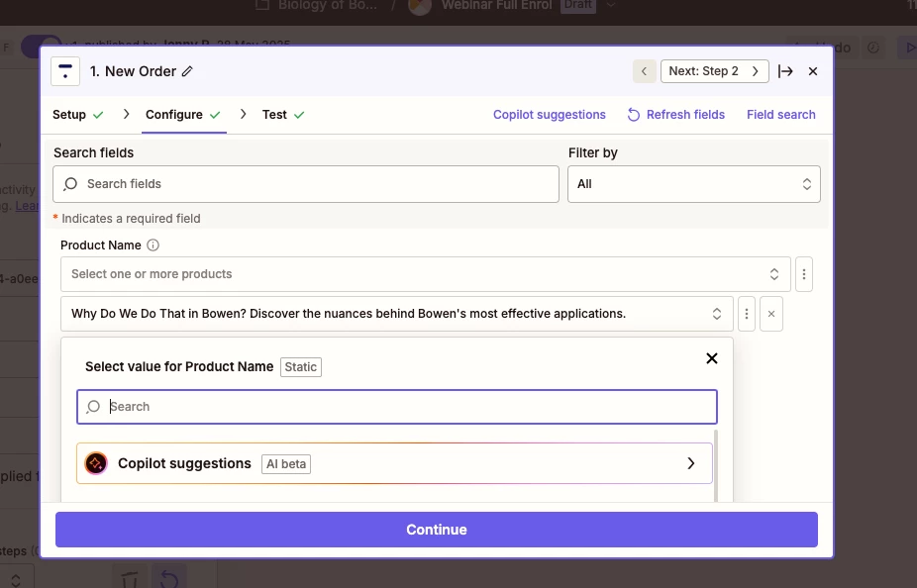Open Copilot suggestions link at top
This screenshot has width=917, height=588.
(550, 115)
